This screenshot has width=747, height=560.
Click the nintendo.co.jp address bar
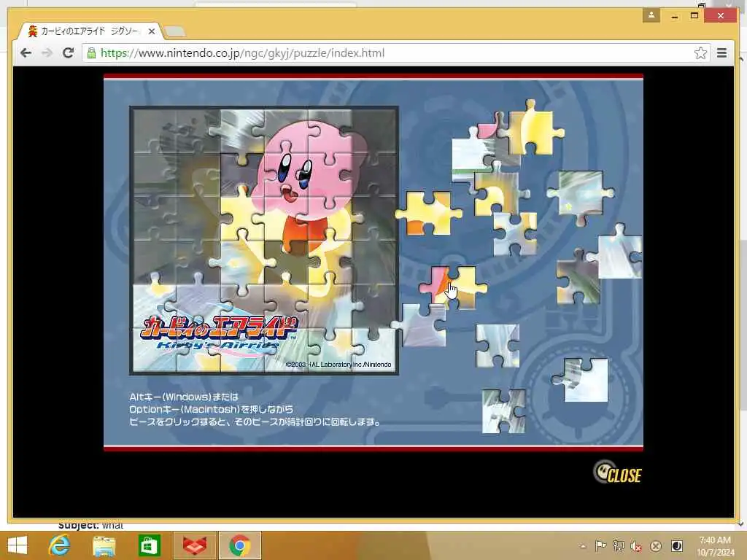tap(395, 52)
